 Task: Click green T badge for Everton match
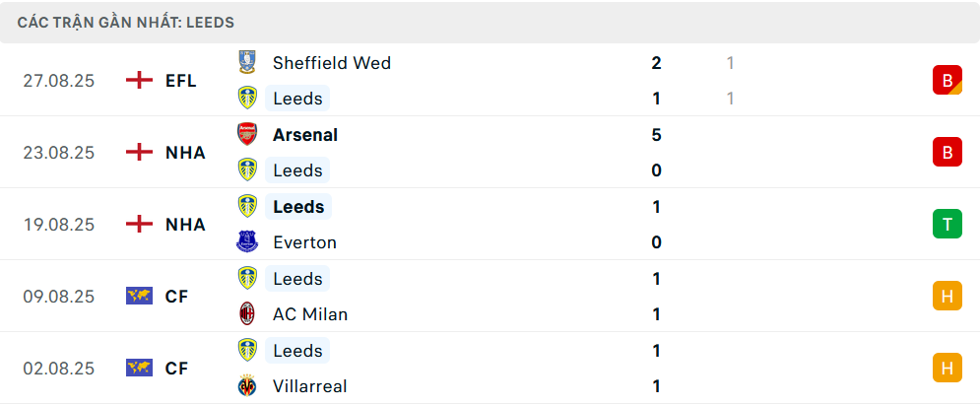pos(947,224)
